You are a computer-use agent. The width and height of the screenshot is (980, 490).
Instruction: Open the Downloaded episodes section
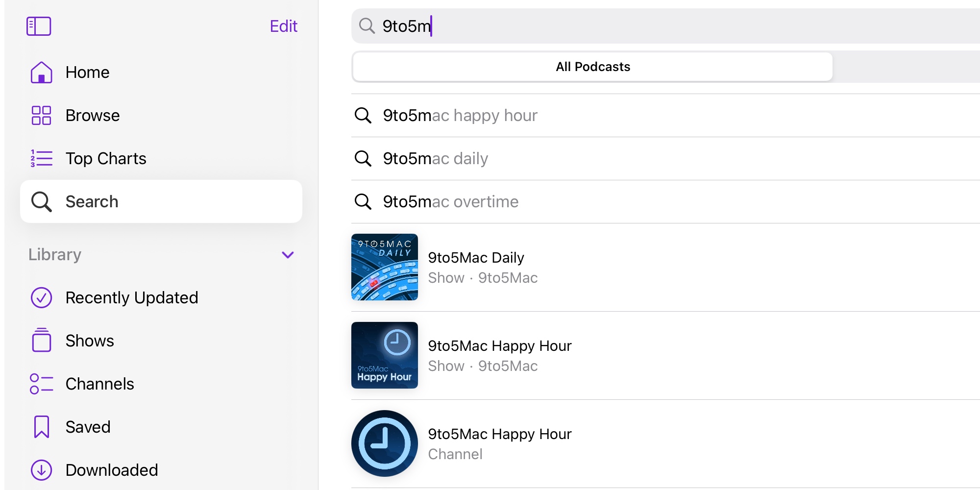pos(111,469)
